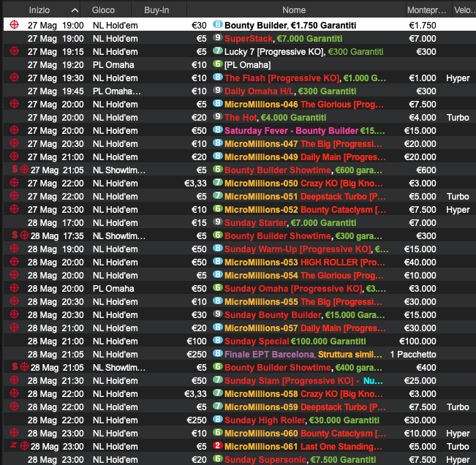Click Showtime S icon on €600 Showtime row
476x465 pixels.
pos(15,169)
